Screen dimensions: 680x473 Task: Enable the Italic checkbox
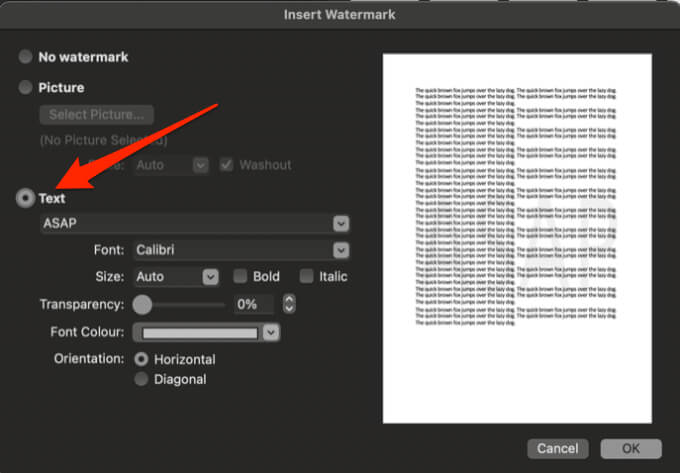tap(306, 276)
